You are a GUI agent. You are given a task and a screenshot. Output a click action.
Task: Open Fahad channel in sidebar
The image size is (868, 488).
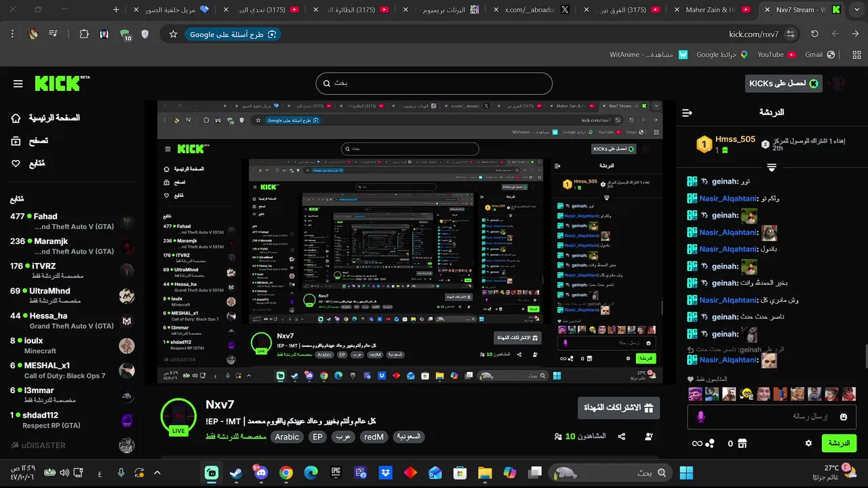click(72, 222)
